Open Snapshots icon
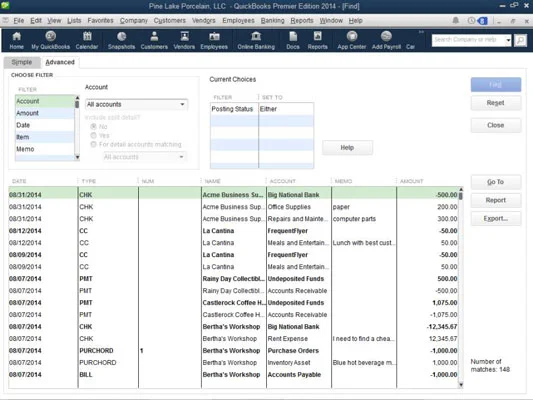The image size is (533, 400). [x=121, y=40]
